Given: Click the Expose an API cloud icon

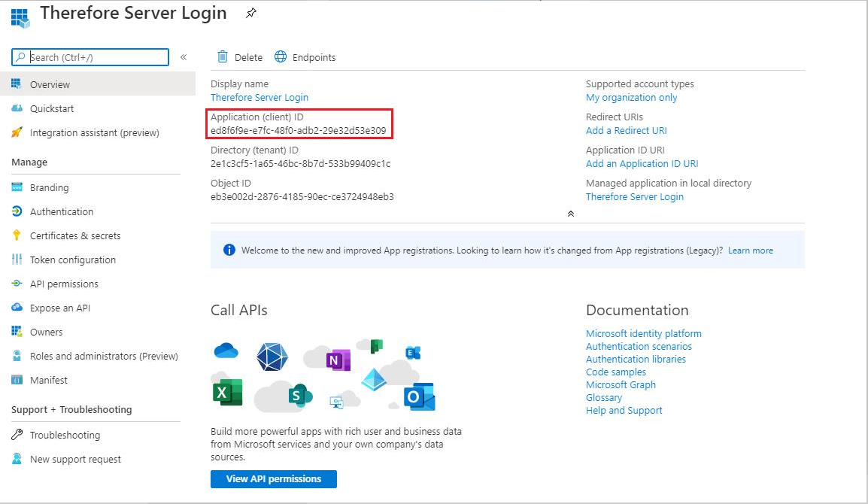Looking at the screenshot, I should coord(17,308).
